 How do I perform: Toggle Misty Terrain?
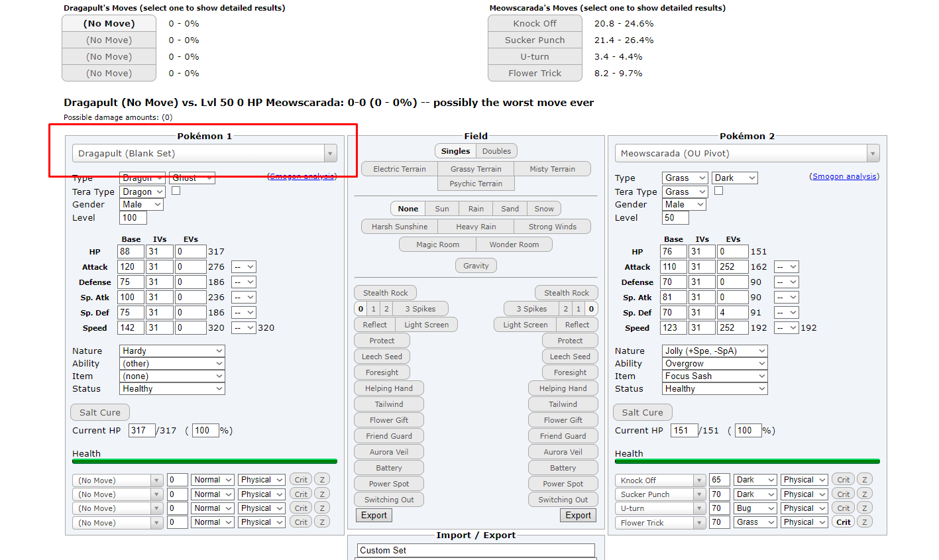click(552, 169)
